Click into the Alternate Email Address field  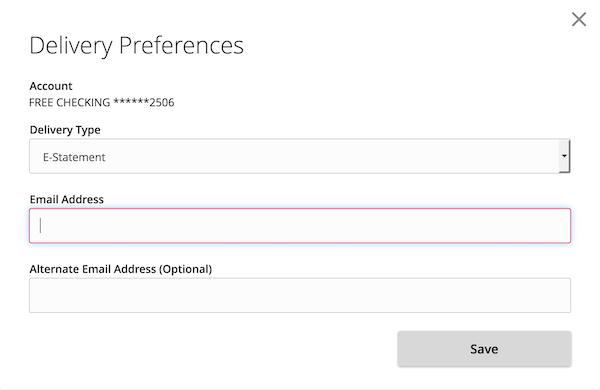[x=300, y=295]
